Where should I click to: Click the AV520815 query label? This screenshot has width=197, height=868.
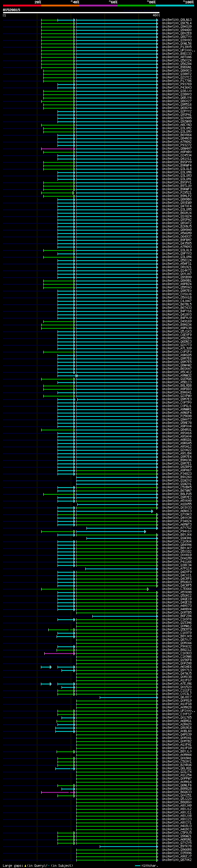11,10
